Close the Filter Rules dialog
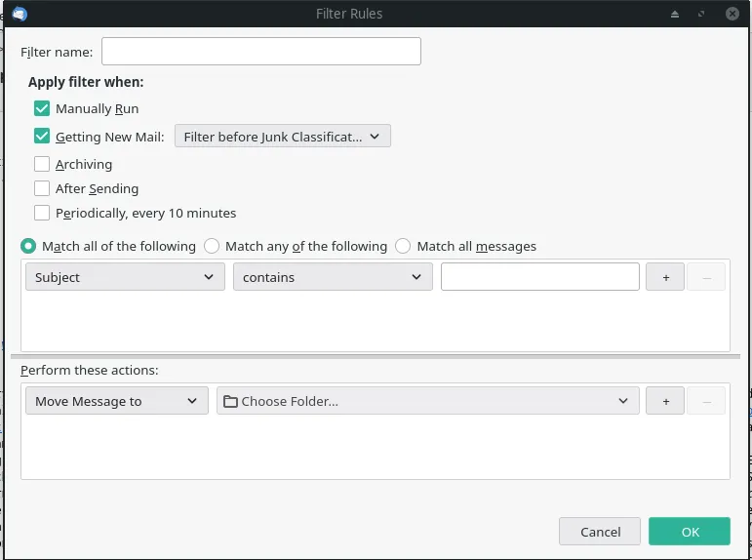This screenshot has width=752, height=560. coord(731,14)
